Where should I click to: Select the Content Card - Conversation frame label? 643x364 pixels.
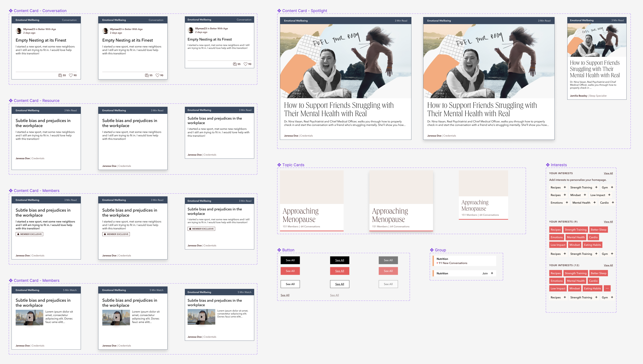point(40,11)
